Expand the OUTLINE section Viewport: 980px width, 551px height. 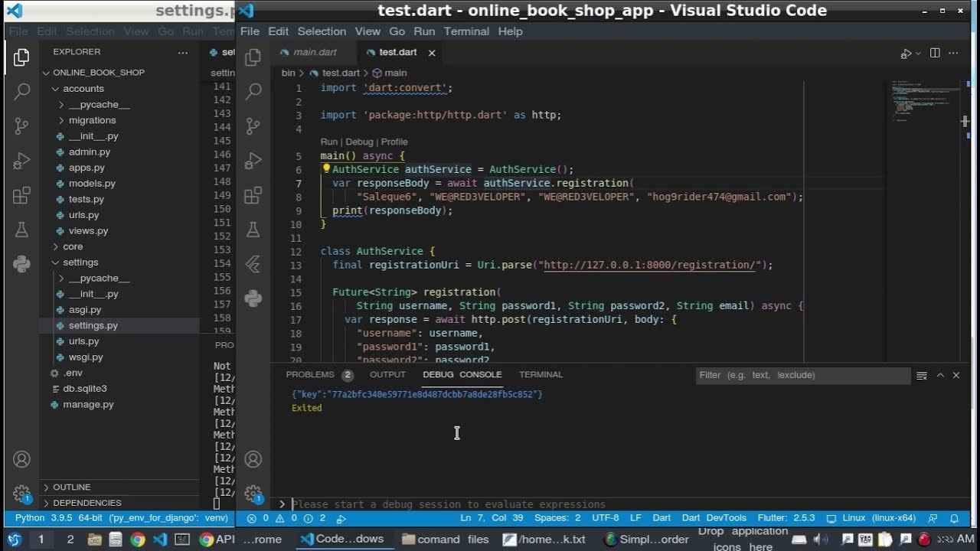[71, 487]
